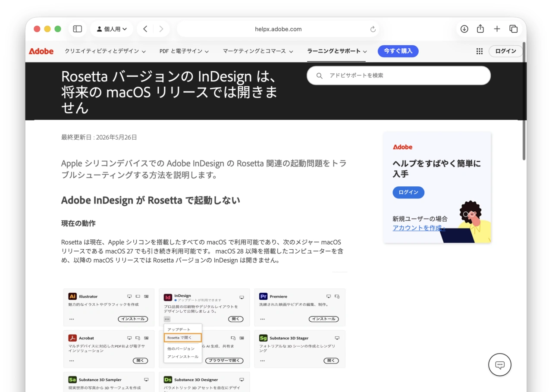Click the page's vertical scrollbar
Screen dimensions: 552x392
tap(524, 101)
